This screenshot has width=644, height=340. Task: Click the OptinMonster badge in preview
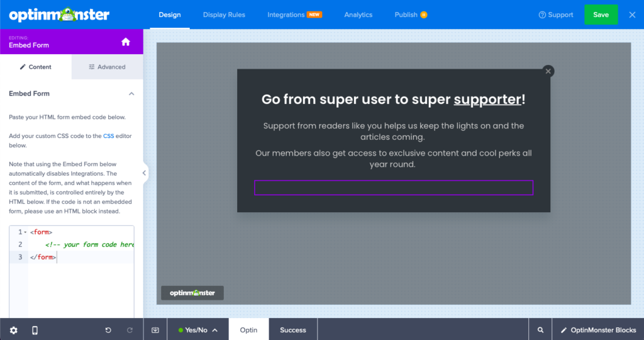pyautogui.click(x=192, y=293)
